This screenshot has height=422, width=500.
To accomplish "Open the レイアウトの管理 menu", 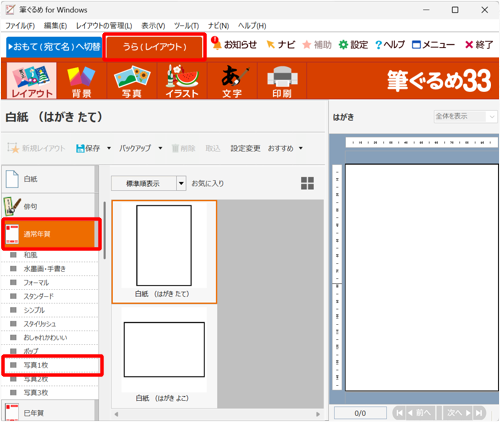I will (x=104, y=26).
